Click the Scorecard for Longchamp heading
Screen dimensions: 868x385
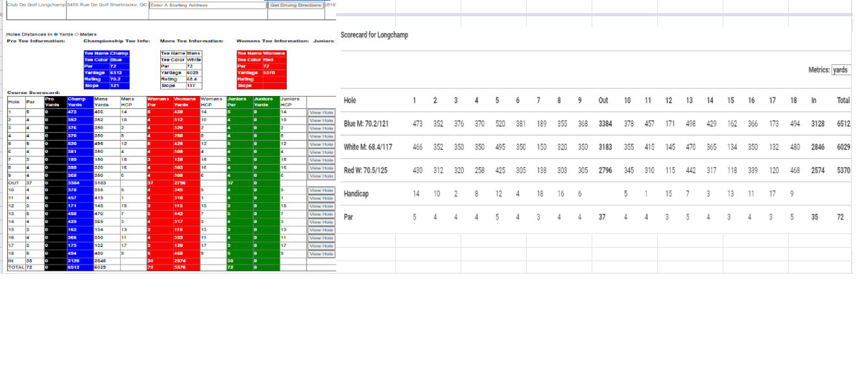(374, 34)
